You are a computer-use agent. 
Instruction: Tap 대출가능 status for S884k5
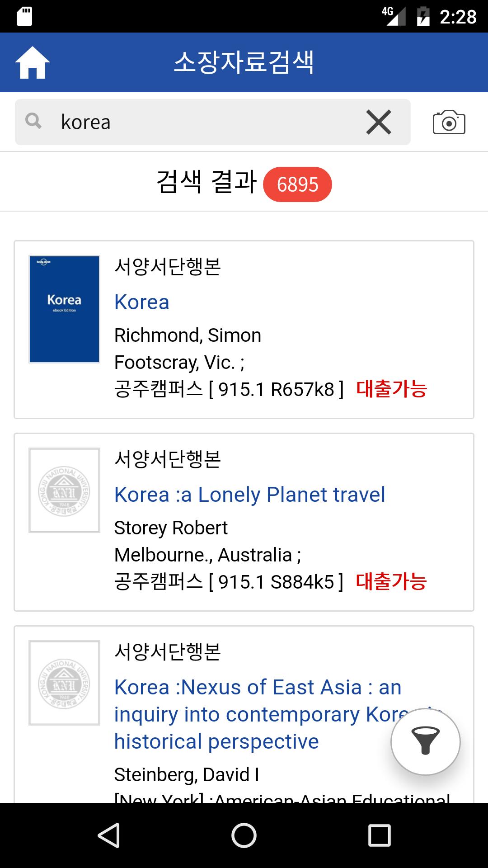pyautogui.click(x=391, y=581)
